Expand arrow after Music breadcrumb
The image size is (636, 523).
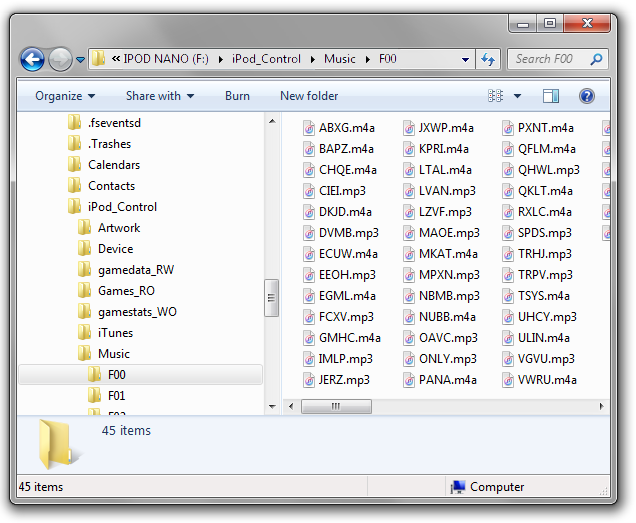(x=367, y=59)
